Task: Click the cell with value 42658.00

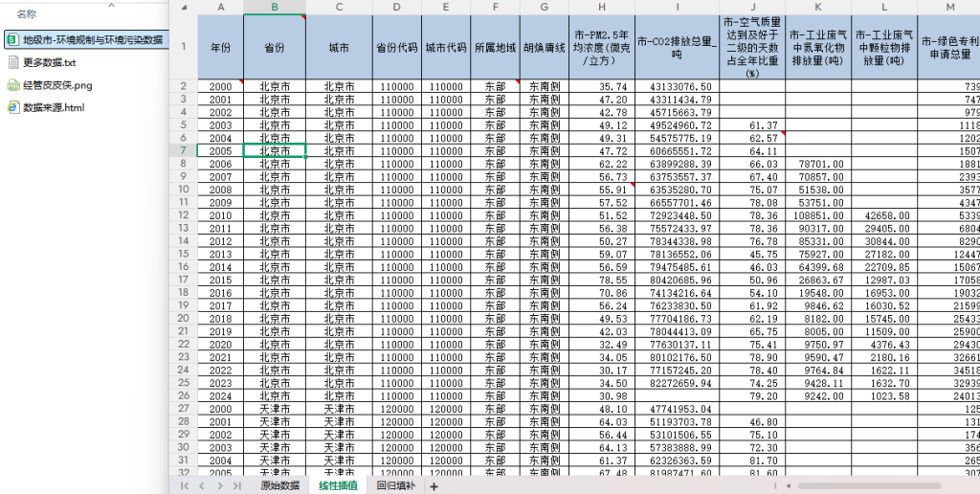Action: (x=883, y=215)
